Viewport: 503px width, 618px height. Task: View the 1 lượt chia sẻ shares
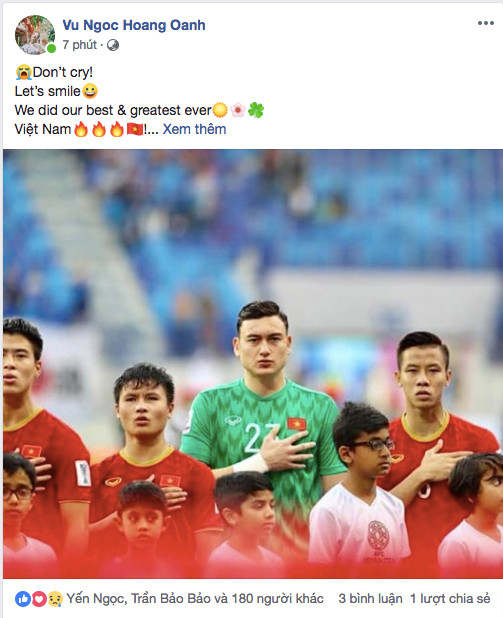click(450, 599)
